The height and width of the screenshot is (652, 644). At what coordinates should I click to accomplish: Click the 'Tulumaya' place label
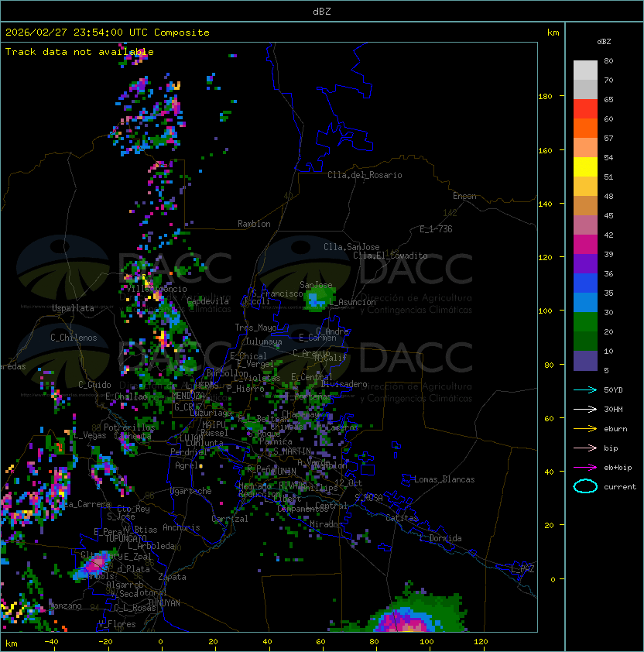pos(264,341)
